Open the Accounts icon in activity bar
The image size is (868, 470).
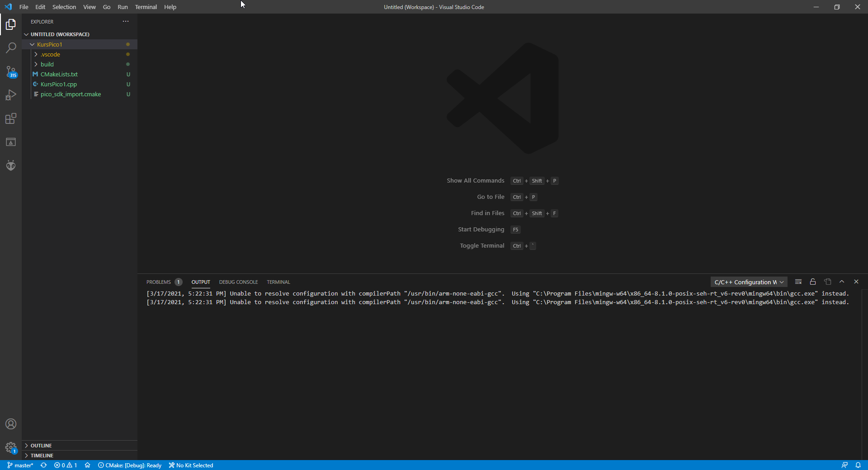[11, 424]
